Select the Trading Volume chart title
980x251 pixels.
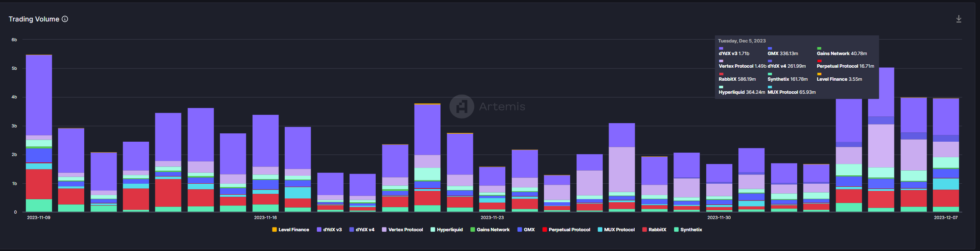pos(34,19)
